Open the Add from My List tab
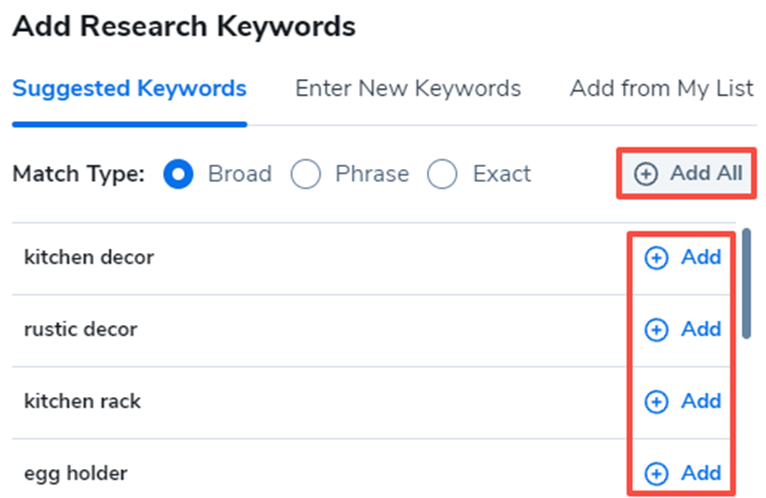The height and width of the screenshot is (498, 766). pyautogui.click(x=661, y=88)
